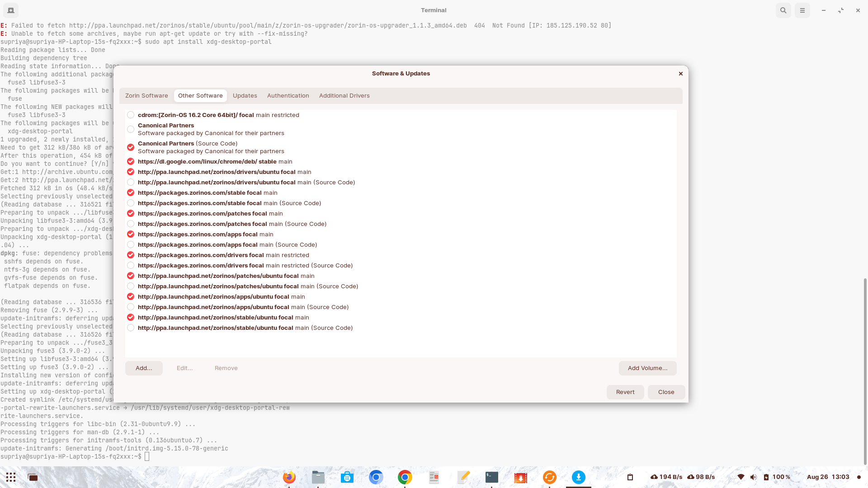Enable packages.zorinos.com/stable (Source Code) checkbox
Viewport: 868px width, 488px height.
[x=131, y=203]
